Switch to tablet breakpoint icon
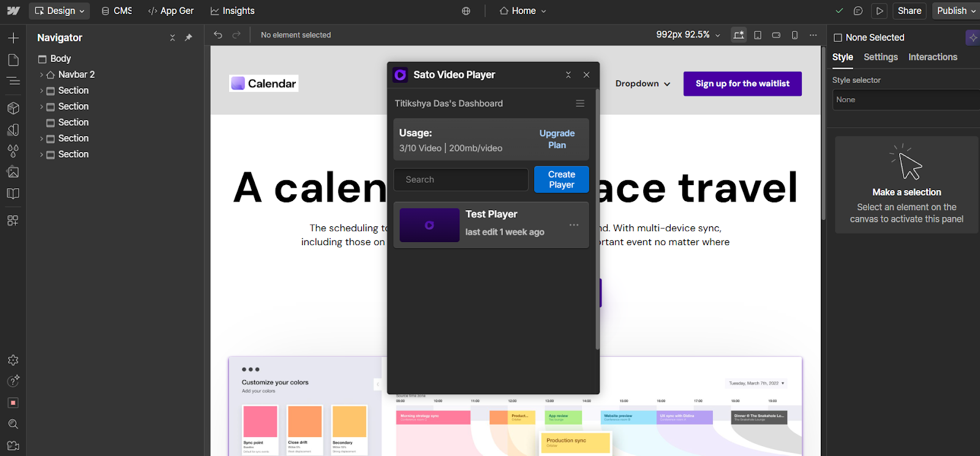 tap(758, 35)
